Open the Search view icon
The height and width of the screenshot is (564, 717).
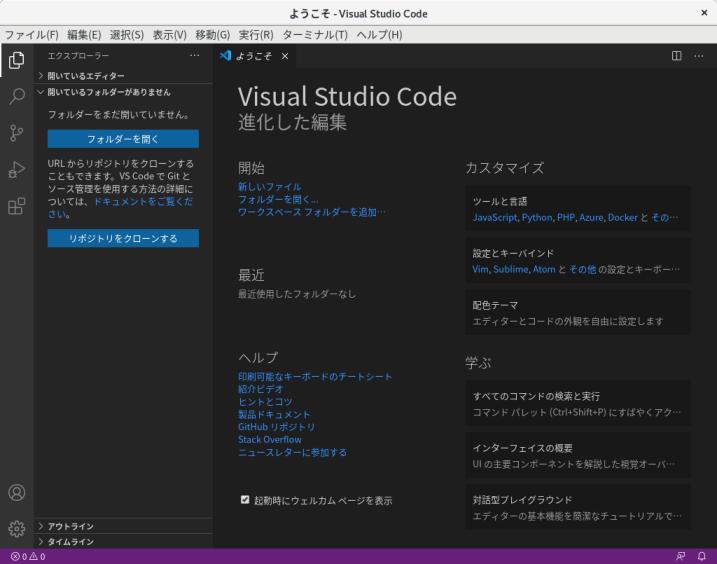point(16,97)
